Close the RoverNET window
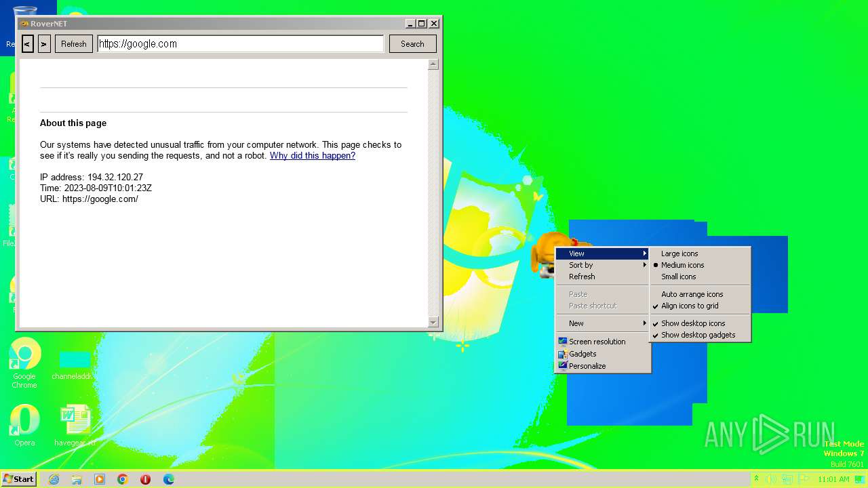The image size is (868, 488). click(434, 24)
